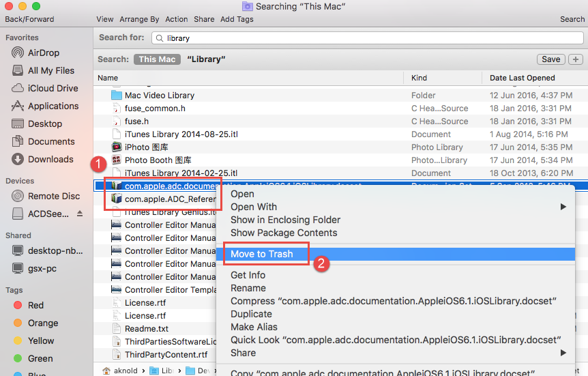Choose Show Package Contents
Screen dimensions: 588x376
click(x=284, y=233)
